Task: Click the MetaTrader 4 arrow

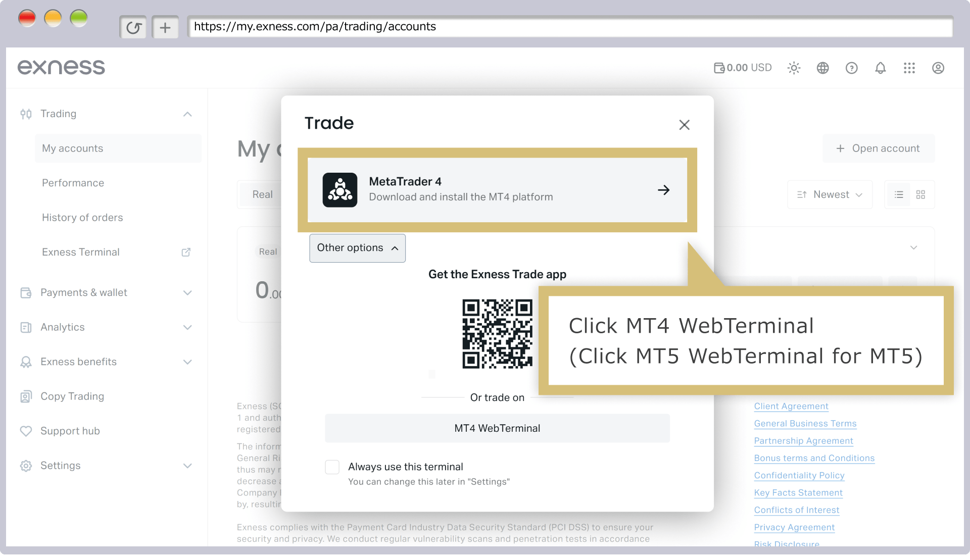Action: [x=663, y=190]
